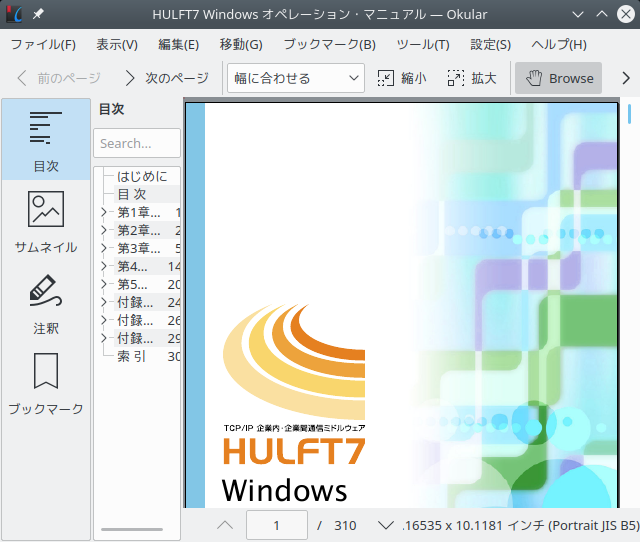Image resolution: width=640 pixels, height=542 pixels.
Task: Expand the 第4 chapter tree entry
Action: tap(104, 266)
